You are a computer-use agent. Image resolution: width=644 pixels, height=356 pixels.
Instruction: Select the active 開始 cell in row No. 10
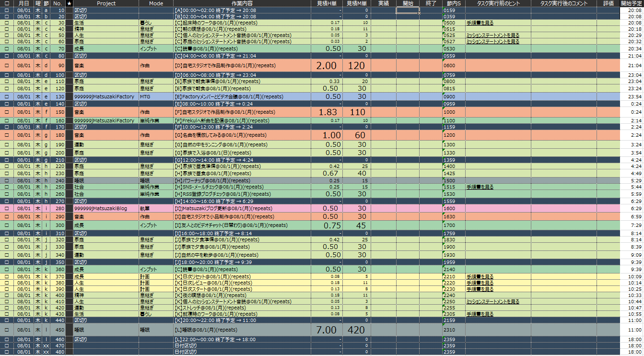pyautogui.click(x=408, y=10)
